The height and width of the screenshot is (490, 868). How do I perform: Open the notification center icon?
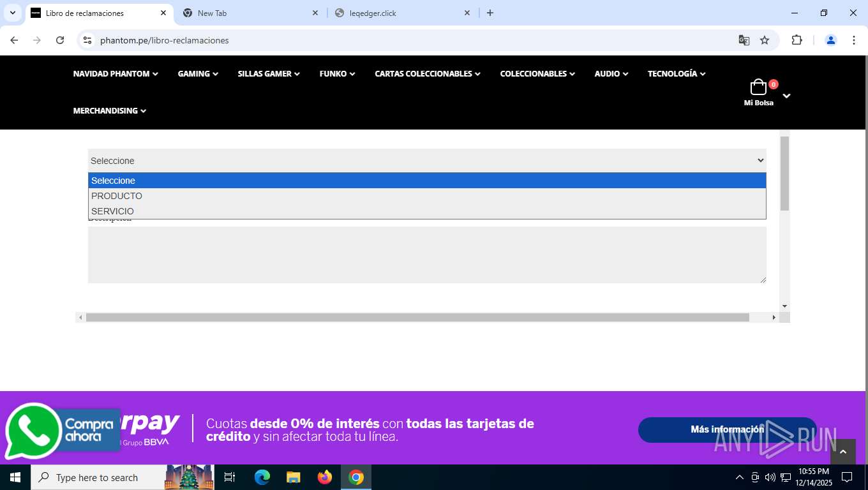(x=847, y=477)
